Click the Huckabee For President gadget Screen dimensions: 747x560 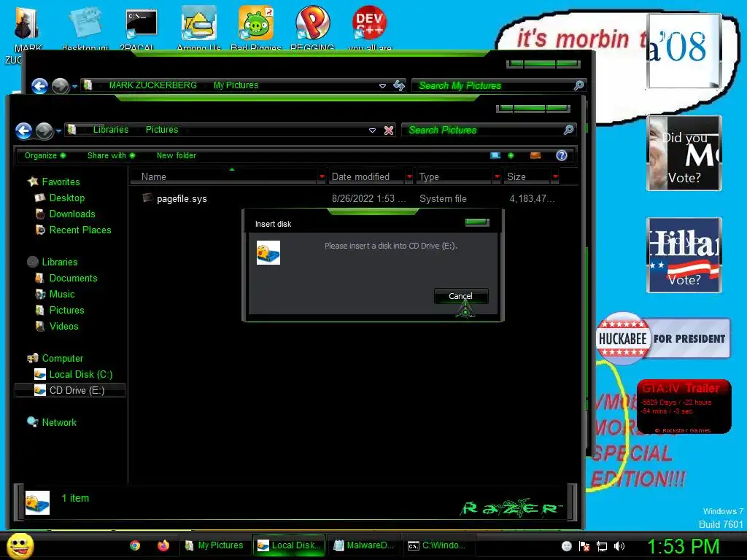point(663,338)
